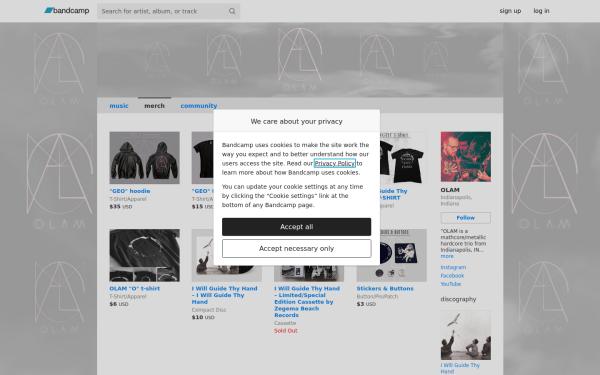This screenshot has height=375, width=600.
Task: Expand the band bio with more
Action: tap(447, 256)
